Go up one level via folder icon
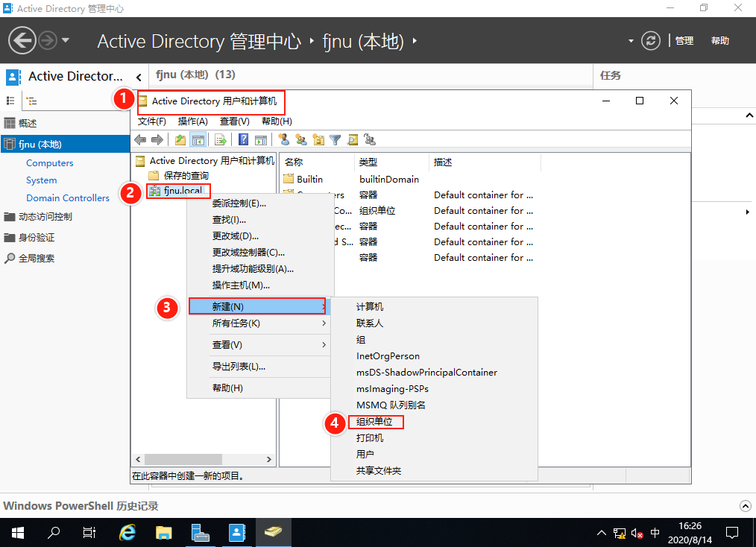The width and height of the screenshot is (756, 547). [x=180, y=140]
